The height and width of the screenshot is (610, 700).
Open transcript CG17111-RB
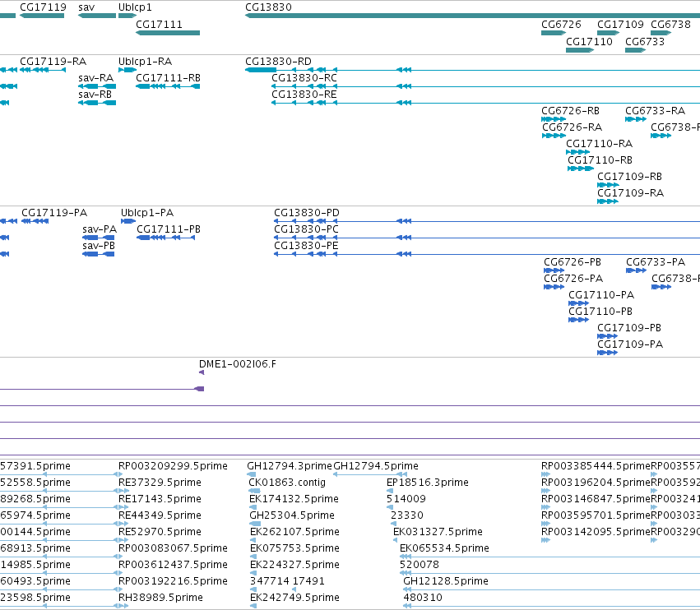coord(168,77)
